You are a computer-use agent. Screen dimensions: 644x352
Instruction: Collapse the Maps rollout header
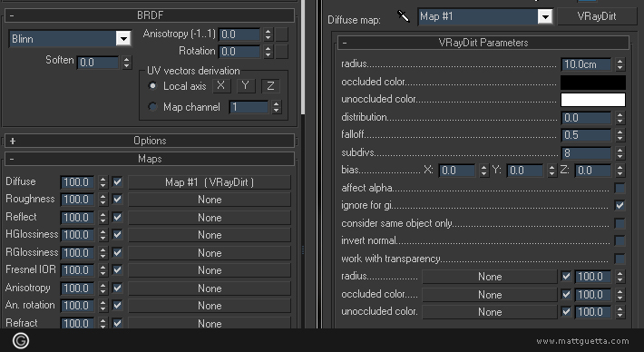click(x=150, y=159)
